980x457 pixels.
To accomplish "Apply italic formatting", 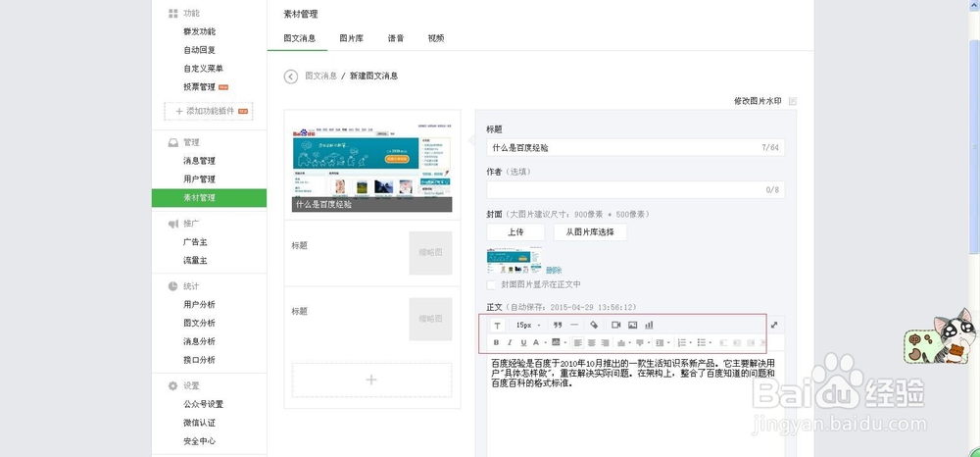I will (x=510, y=342).
